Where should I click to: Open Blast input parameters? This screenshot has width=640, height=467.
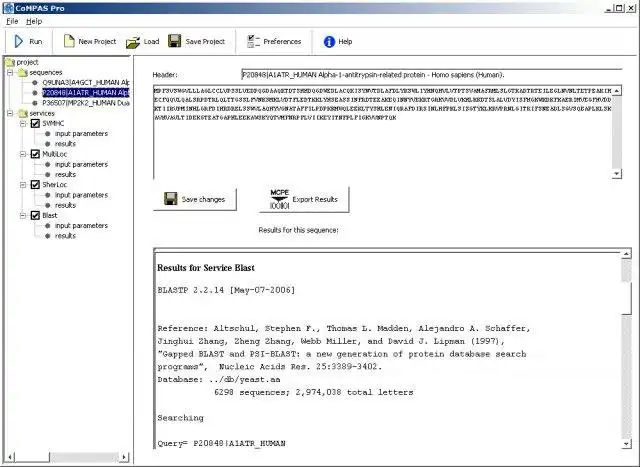point(81,225)
